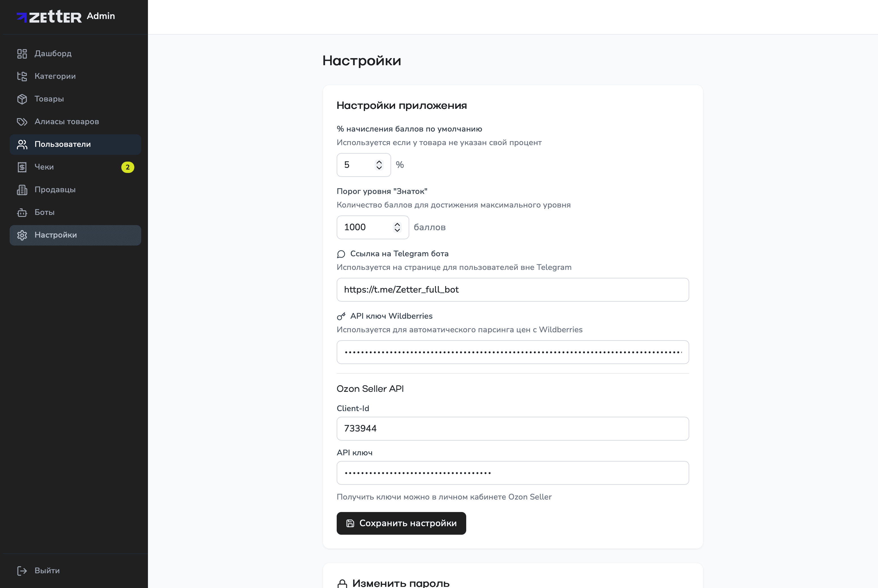Click the Telegram bot chat bubble icon
The width and height of the screenshot is (878, 588).
coord(341,254)
